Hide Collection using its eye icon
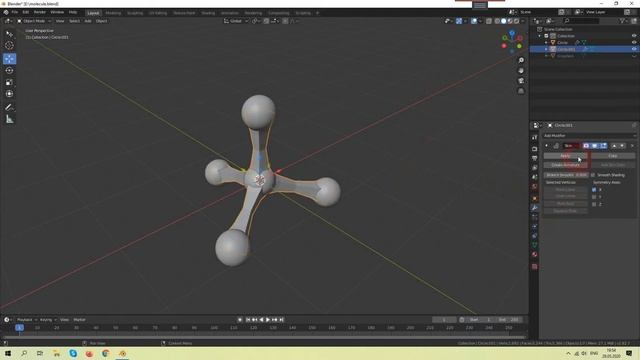Viewport: 640px width, 360px height. click(634, 36)
